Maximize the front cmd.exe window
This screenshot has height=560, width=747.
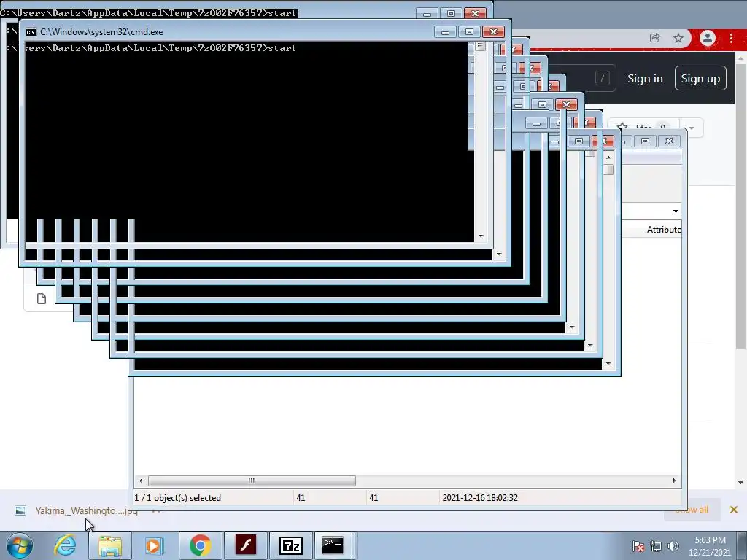pos(469,32)
